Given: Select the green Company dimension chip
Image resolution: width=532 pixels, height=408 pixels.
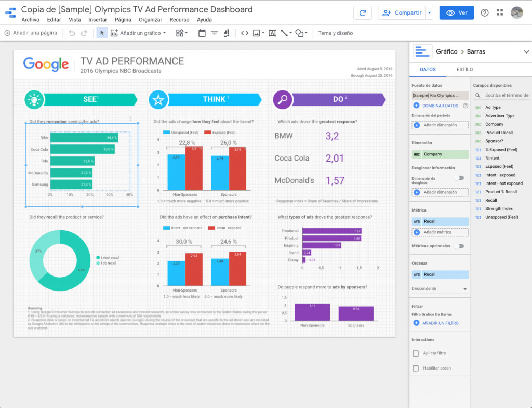Looking at the screenshot, I should (440, 154).
